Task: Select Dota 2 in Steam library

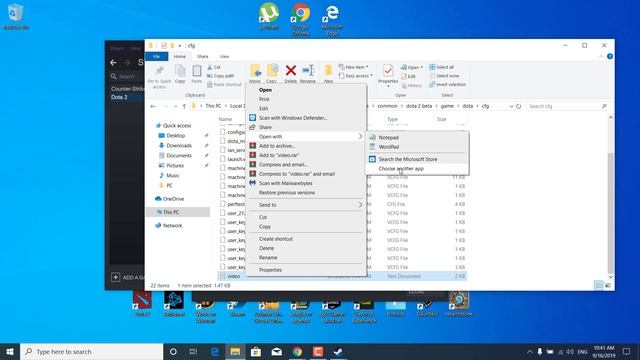Action: (x=119, y=97)
